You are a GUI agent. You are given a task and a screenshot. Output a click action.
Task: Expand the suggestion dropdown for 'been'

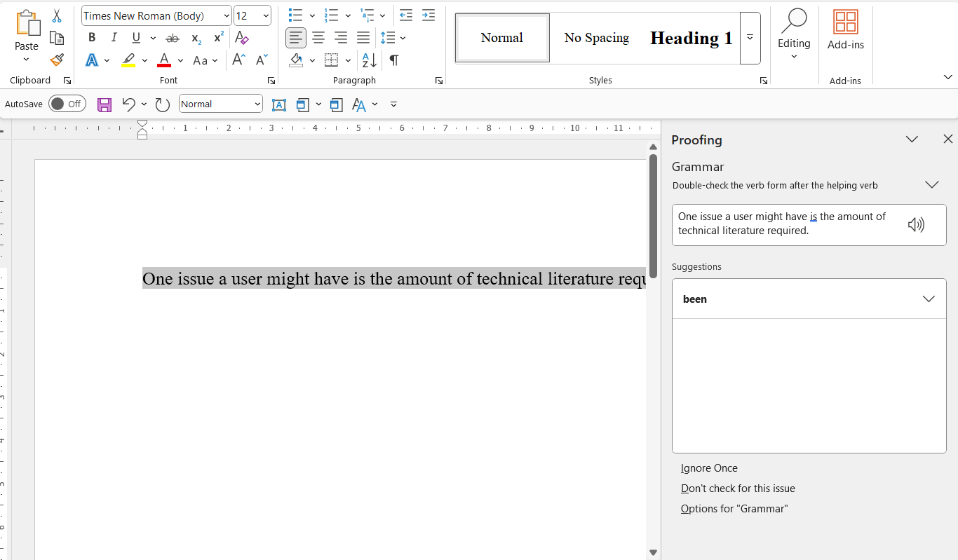pyautogui.click(x=930, y=299)
